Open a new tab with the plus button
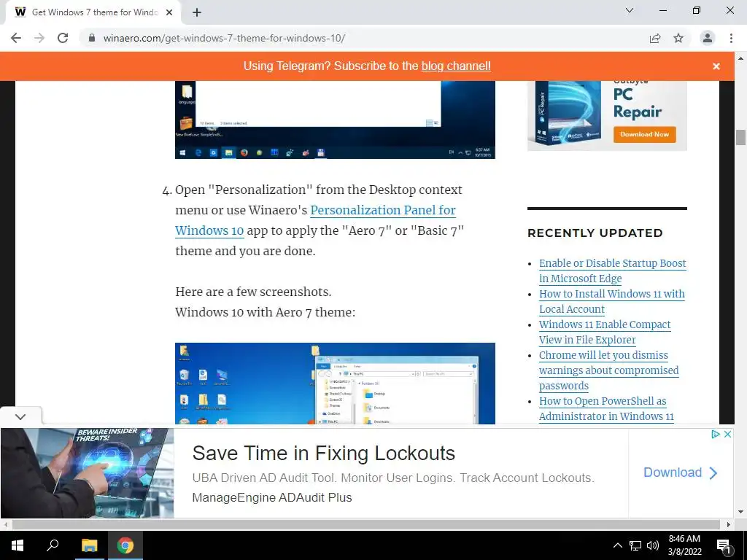Image resolution: width=747 pixels, height=560 pixels. tap(197, 12)
